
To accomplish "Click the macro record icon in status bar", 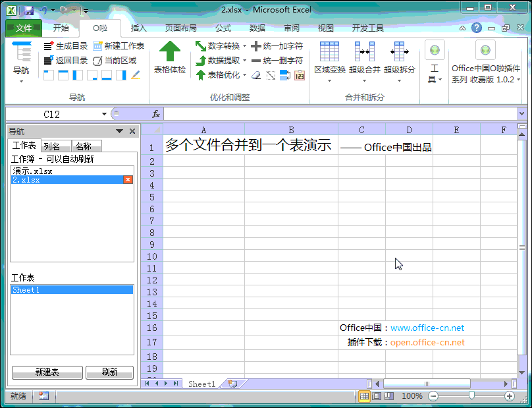I will (43, 395).
